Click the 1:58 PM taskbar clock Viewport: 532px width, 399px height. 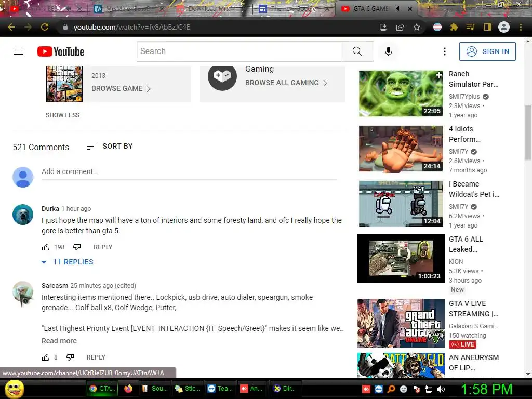(486, 389)
